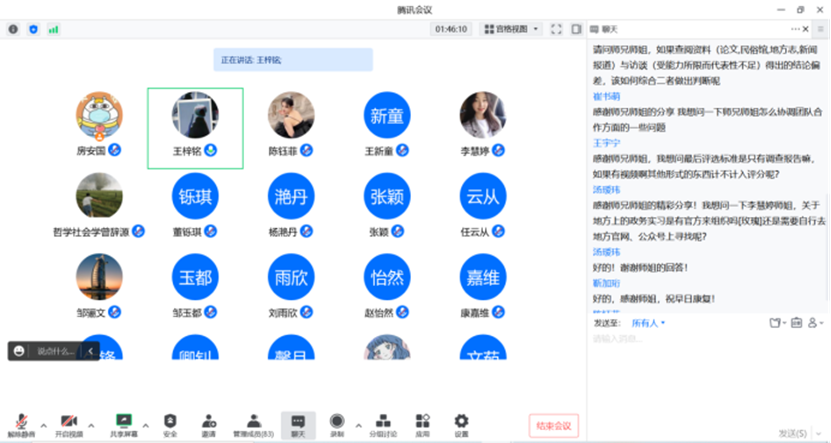Open Settings (设置) gear in toolbar
Image resolution: width=831 pixels, height=443 pixels.
tap(461, 425)
